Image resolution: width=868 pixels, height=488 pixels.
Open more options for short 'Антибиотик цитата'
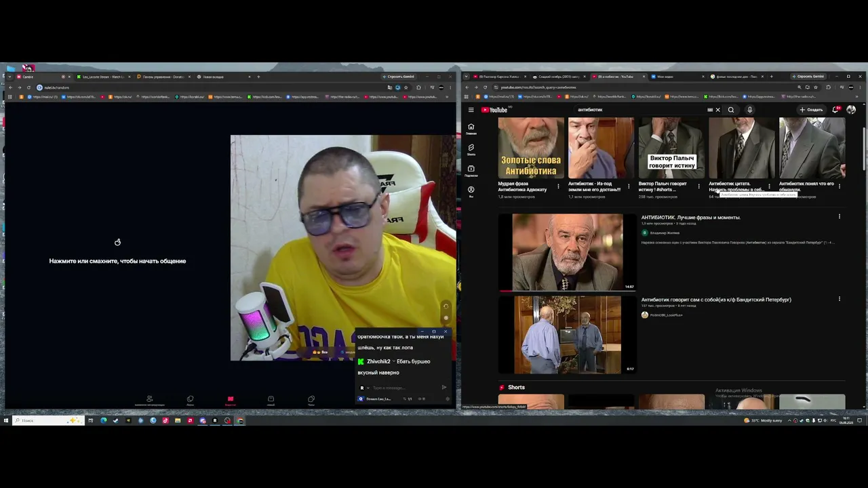click(769, 186)
